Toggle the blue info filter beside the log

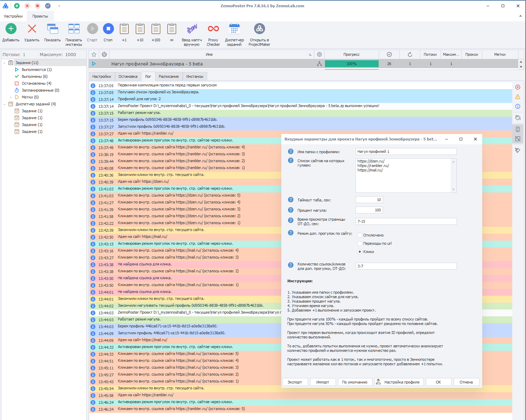tap(518, 106)
